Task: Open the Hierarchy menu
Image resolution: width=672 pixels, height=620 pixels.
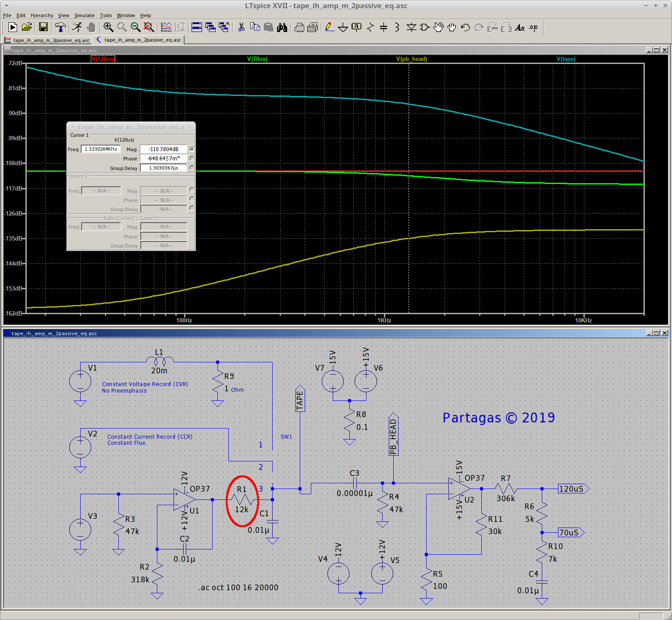Action: pyautogui.click(x=42, y=15)
